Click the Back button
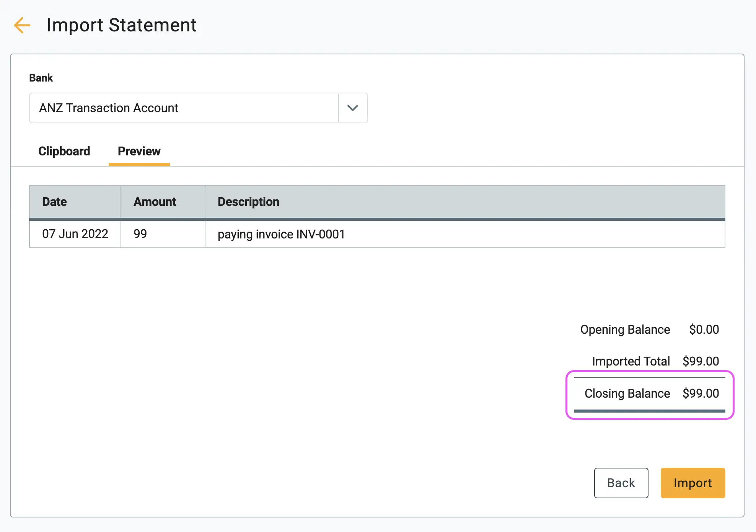 (x=621, y=483)
